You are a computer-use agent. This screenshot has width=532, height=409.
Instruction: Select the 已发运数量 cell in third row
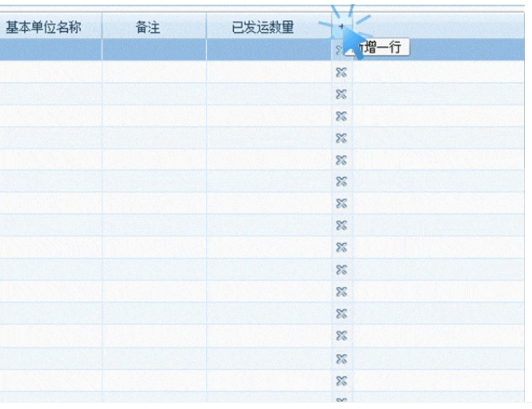coord(268,94)
